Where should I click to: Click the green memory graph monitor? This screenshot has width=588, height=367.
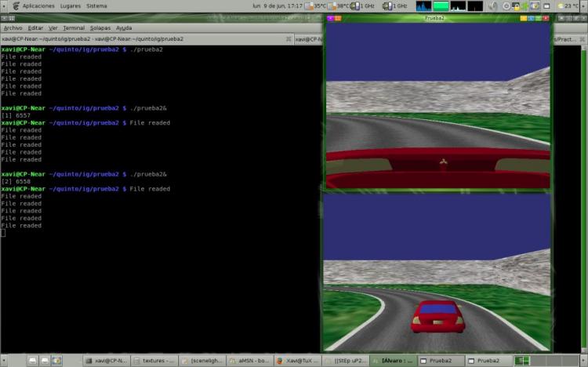[441, 6]
